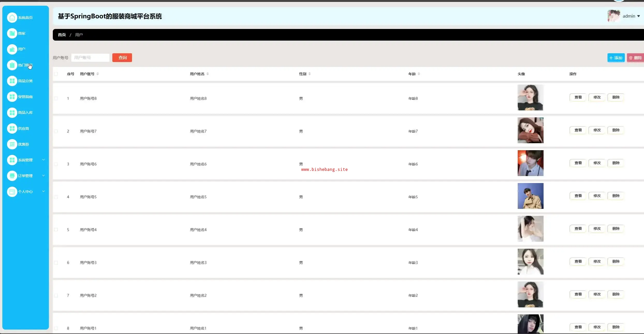Open the 商家 merchant sidebar icon
Screen dimensions: 644x334
point(12,33)
